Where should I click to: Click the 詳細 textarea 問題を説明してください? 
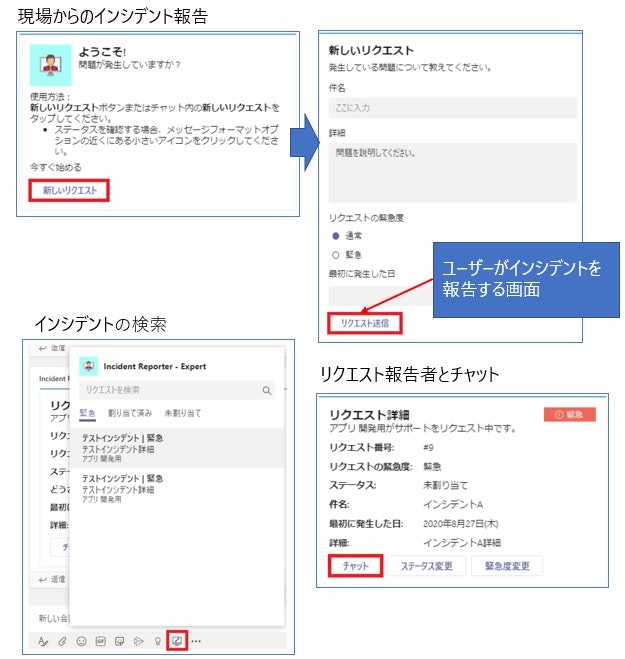452,172
